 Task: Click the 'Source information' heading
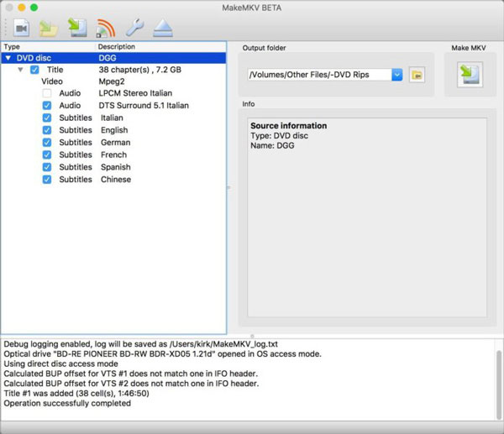pyautogui.click(x=289, y=126)
